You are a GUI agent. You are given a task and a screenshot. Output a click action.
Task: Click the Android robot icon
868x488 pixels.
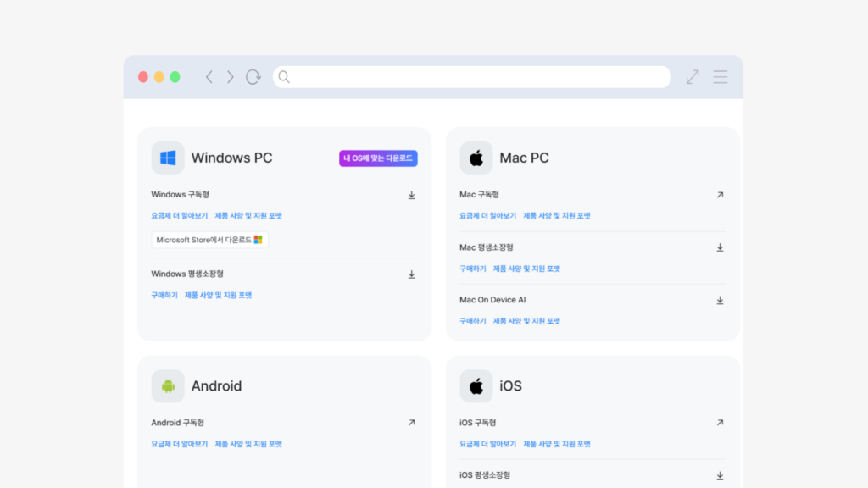tap(168, 385)
